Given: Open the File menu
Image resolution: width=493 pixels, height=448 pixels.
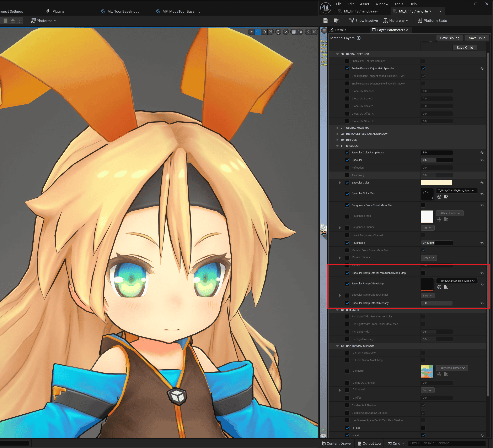Looking at the screenshot, I should [339, 4].
